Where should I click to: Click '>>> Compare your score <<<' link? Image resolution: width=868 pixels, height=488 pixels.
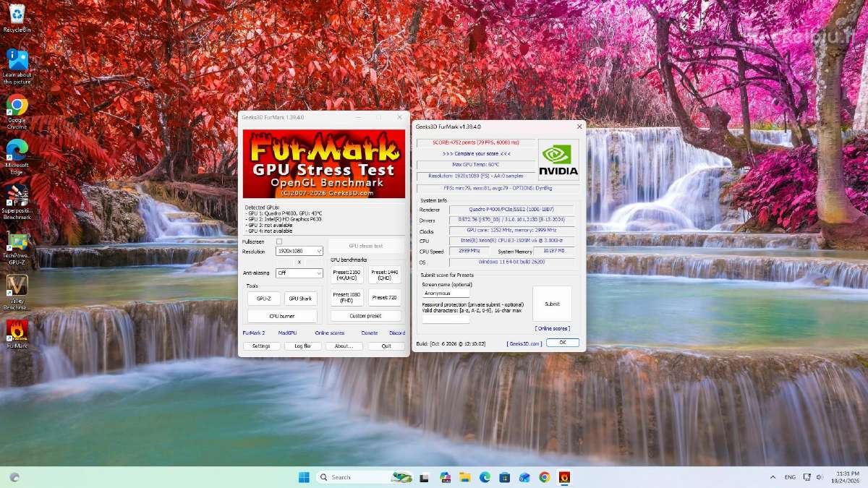(476, 154)
